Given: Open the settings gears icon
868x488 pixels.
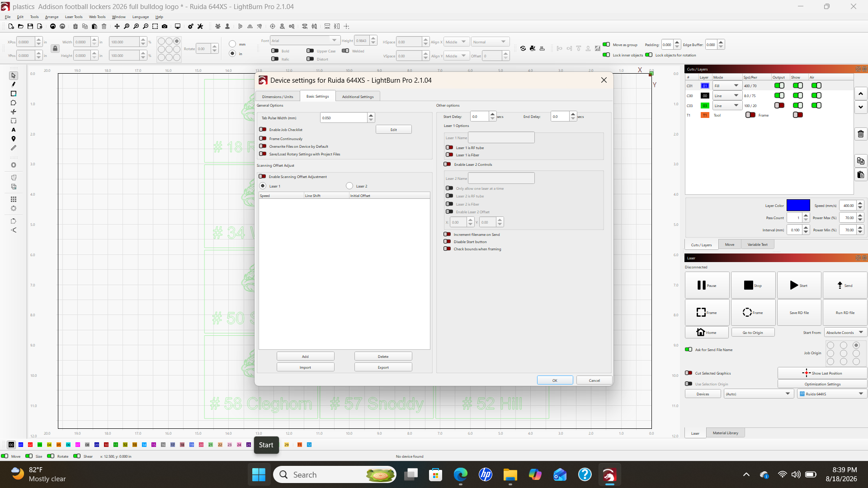Looking at the screenshot, I should click(x=191, y=26).
